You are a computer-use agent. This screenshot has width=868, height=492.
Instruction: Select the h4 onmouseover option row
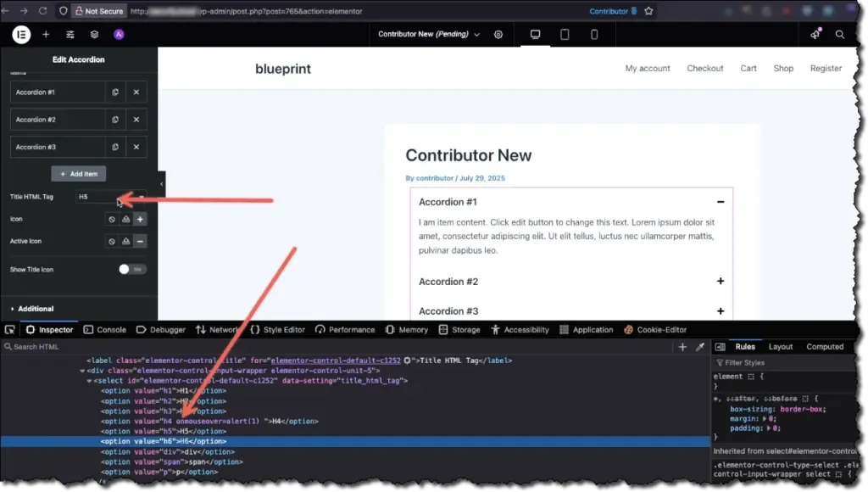[x=209, y=421]
